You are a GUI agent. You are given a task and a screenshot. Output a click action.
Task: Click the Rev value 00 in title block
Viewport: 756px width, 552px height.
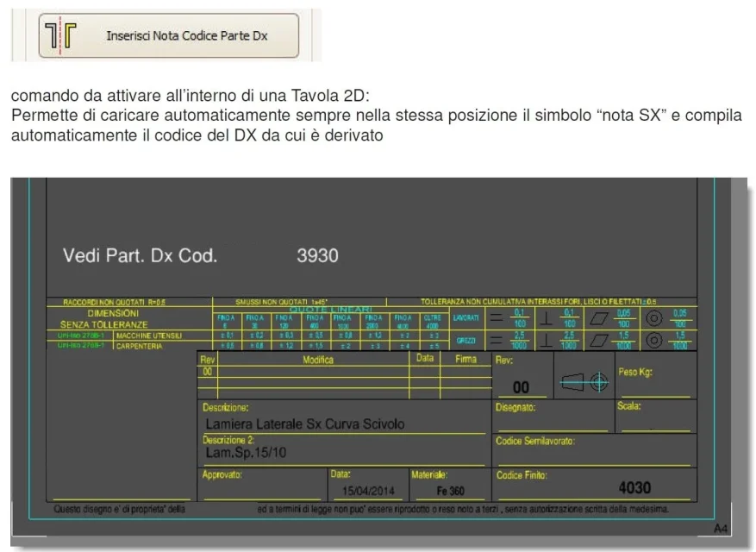(521, 387)
